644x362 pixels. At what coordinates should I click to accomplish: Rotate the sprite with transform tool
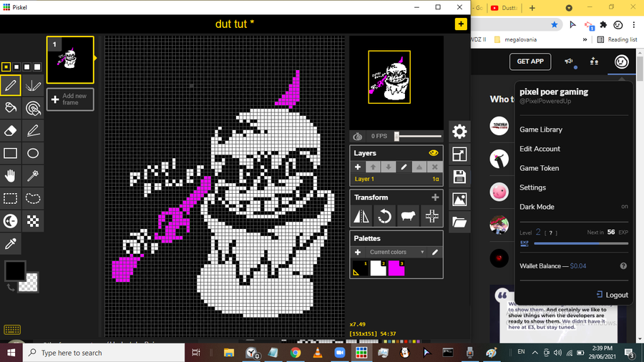click(384, 216)
